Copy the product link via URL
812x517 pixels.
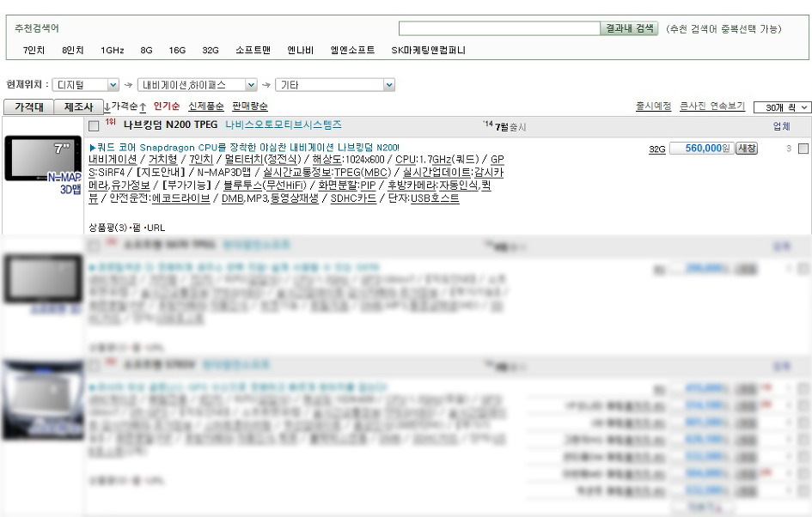[x=156, y=228]
